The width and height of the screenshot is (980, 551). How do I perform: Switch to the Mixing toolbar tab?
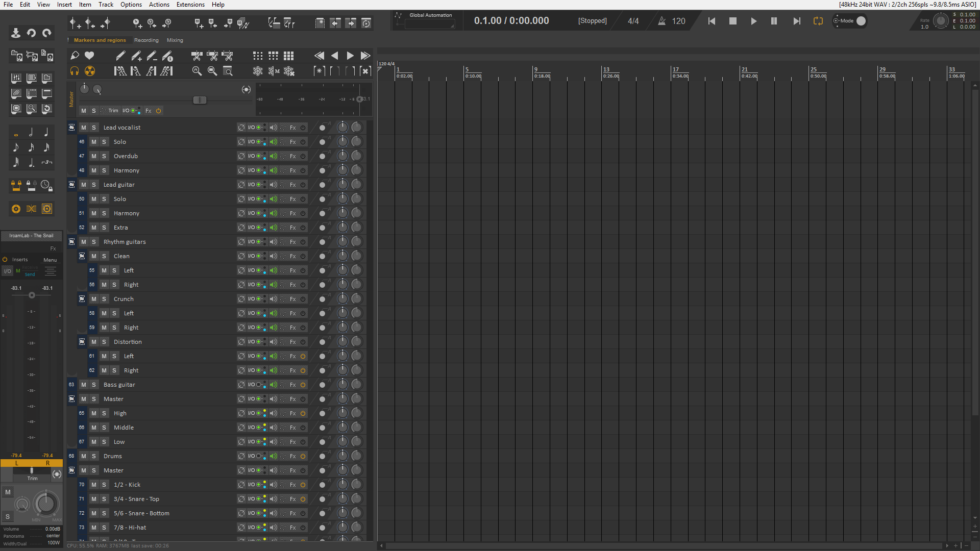[175, 40]
